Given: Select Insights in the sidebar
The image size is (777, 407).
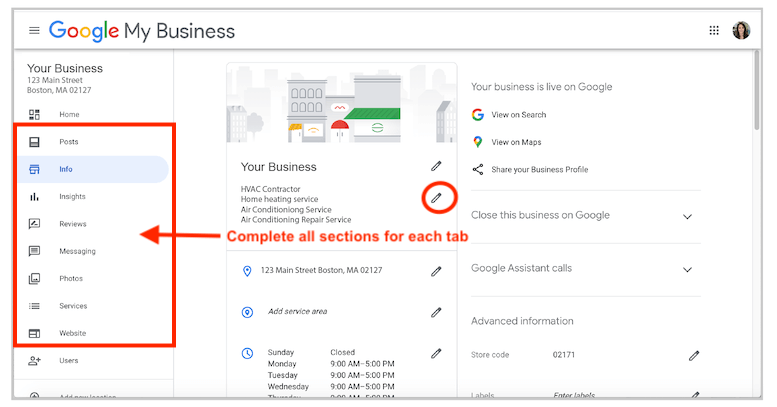Looking at the screenshot, I should tap(72, 197).
